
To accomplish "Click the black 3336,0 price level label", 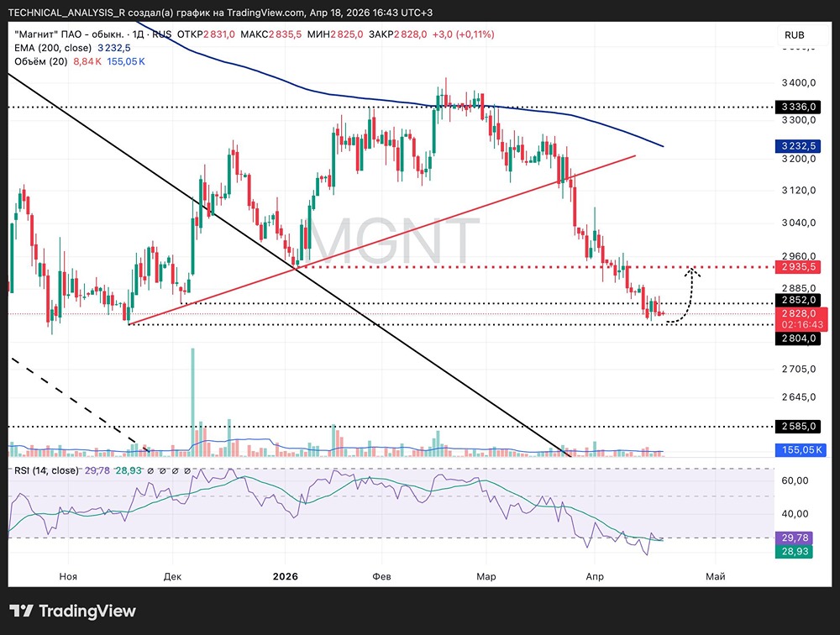I will pos(798,107).
